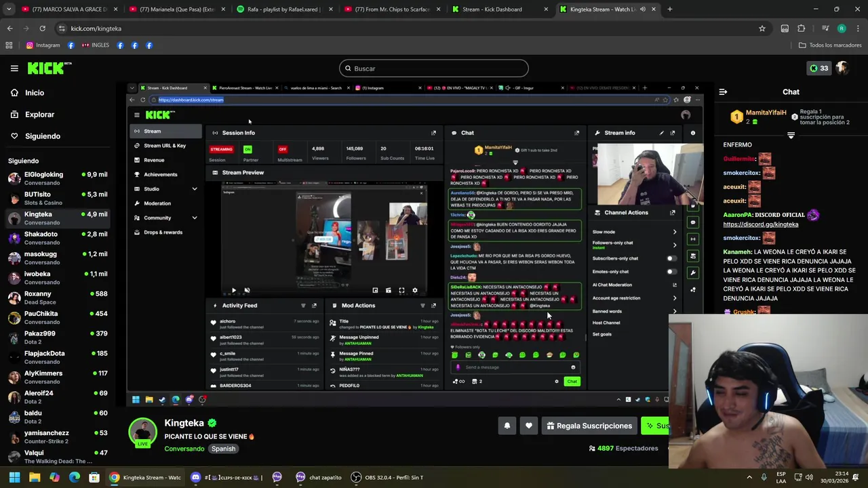Toggle stream notifications bell for Kingteka
This screenshot has width=868, height=488.
[x=507, y=426]
